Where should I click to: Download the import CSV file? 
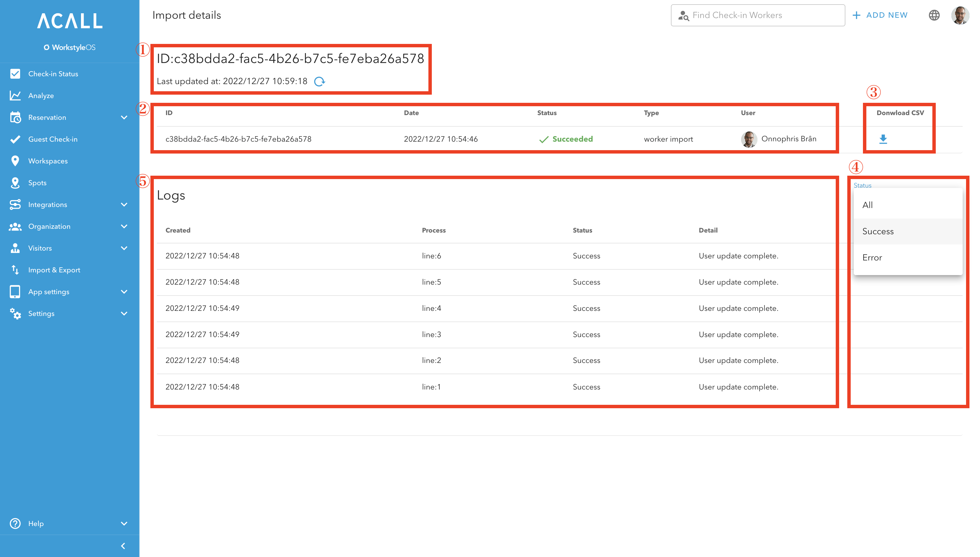pos(883,139)
